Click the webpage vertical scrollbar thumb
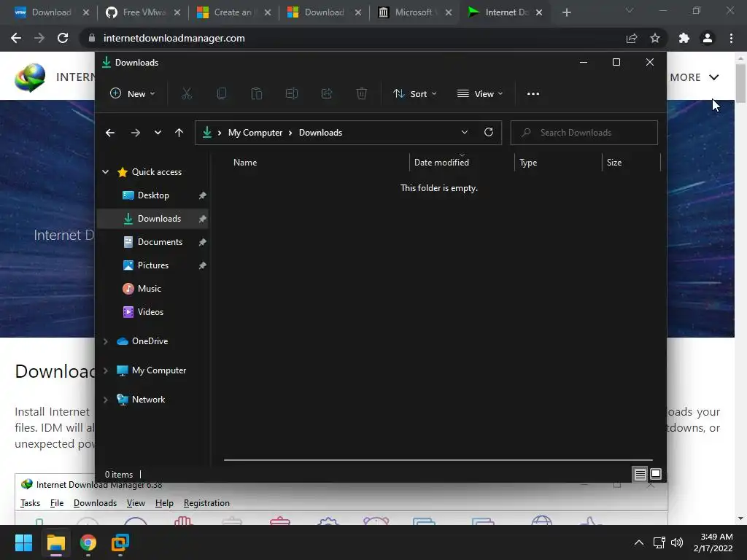 740,83
